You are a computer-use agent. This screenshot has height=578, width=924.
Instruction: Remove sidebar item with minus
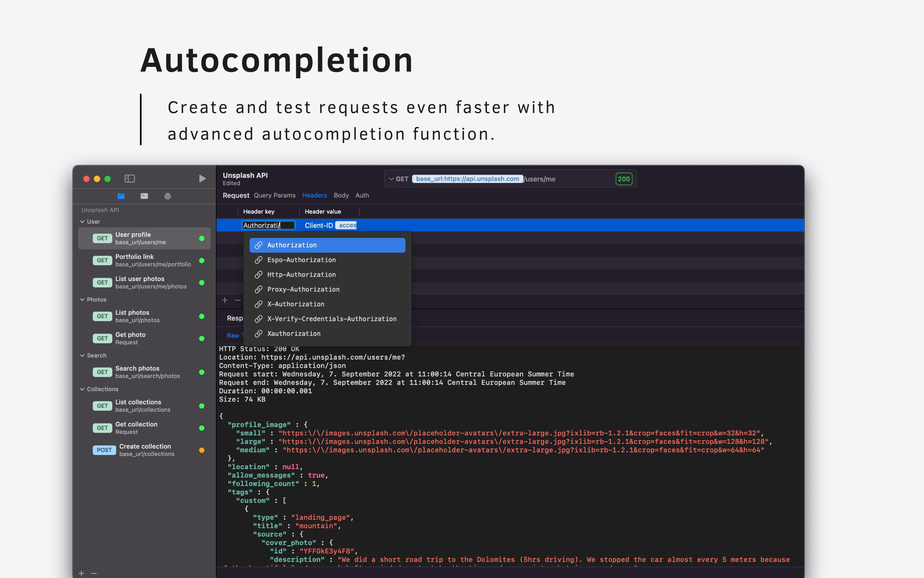[x=94, y=574]
